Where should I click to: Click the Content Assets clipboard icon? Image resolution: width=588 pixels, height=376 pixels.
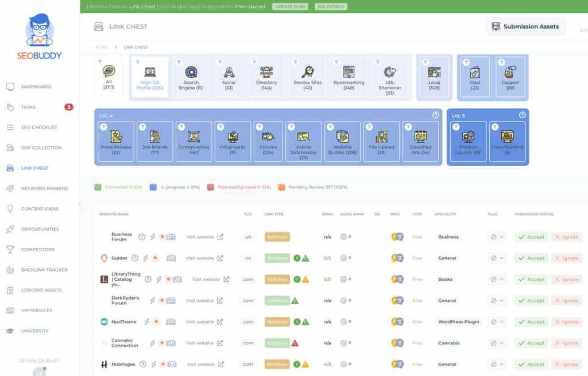(x=10, y=290)
